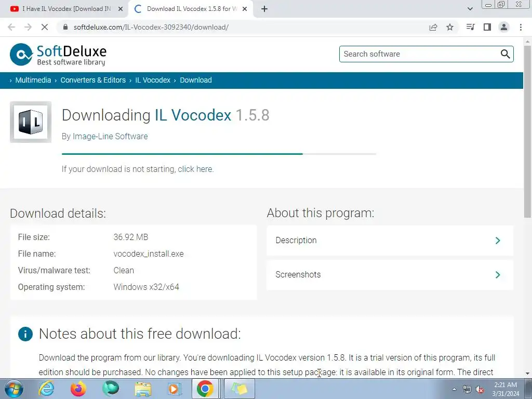Open the media player taskbar icon

point(175,389)
